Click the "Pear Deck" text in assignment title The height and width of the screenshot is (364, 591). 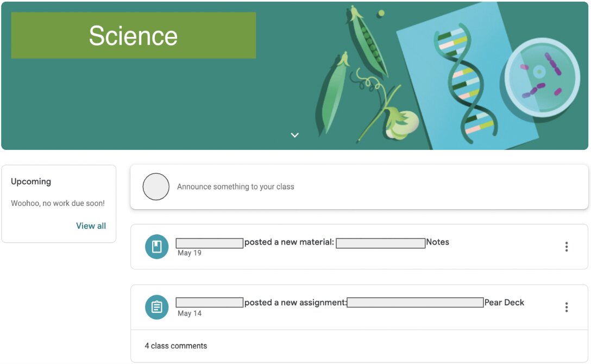coord(504,303)
